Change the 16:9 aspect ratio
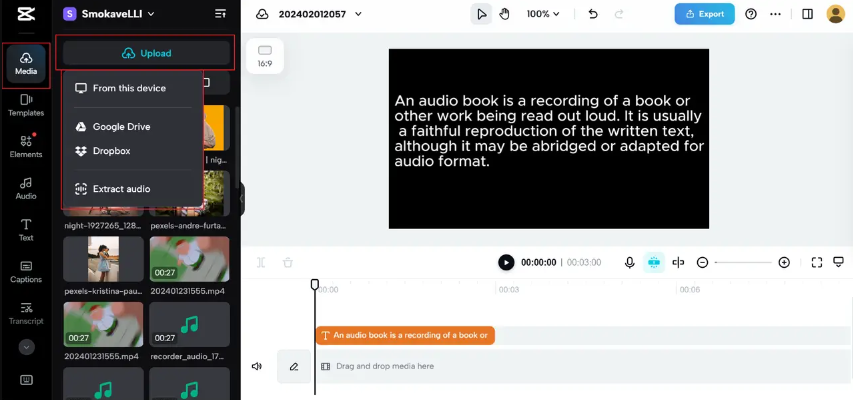 [x=265, y=56]
